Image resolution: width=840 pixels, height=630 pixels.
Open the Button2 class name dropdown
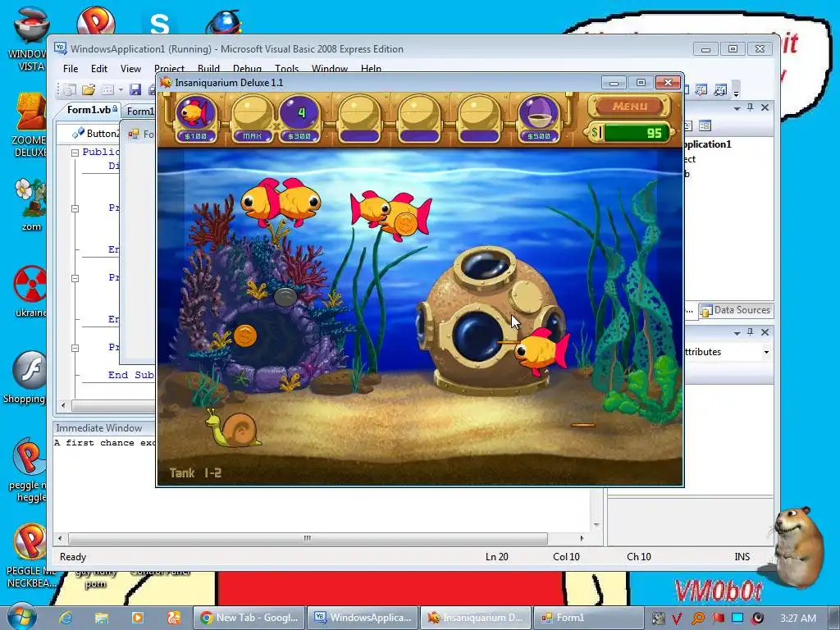[95, 134]
